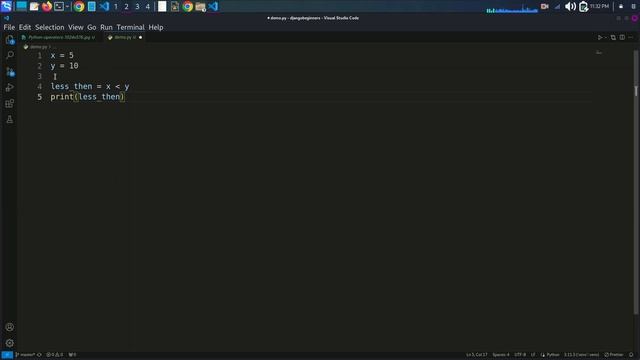This screenshot has height=360, width=640.
Task: Open the Testing flask view
Action: click(x=10, y=119)
